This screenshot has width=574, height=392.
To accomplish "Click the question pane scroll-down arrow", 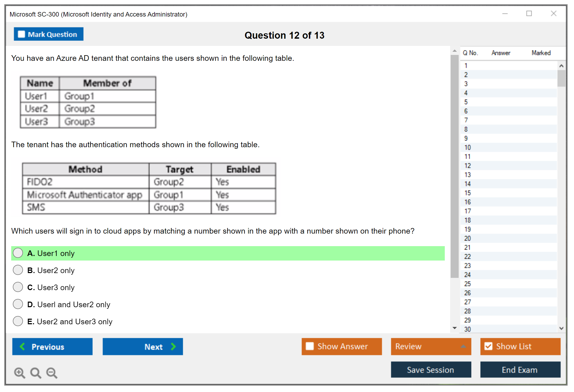I will 454,328.
